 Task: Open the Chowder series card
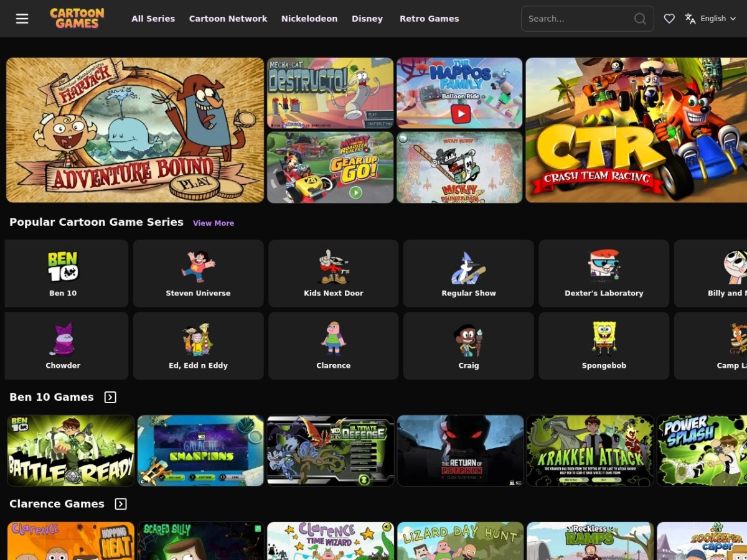(66, 346)
